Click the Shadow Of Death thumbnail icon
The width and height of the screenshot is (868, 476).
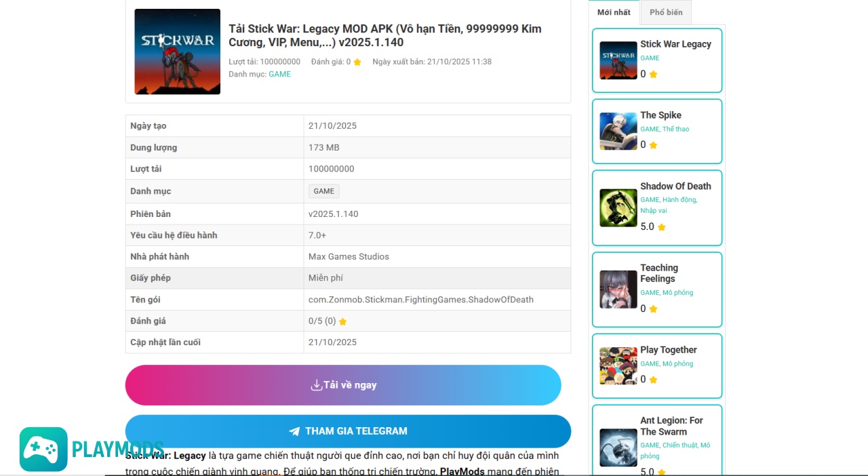[x=618, y=207]
